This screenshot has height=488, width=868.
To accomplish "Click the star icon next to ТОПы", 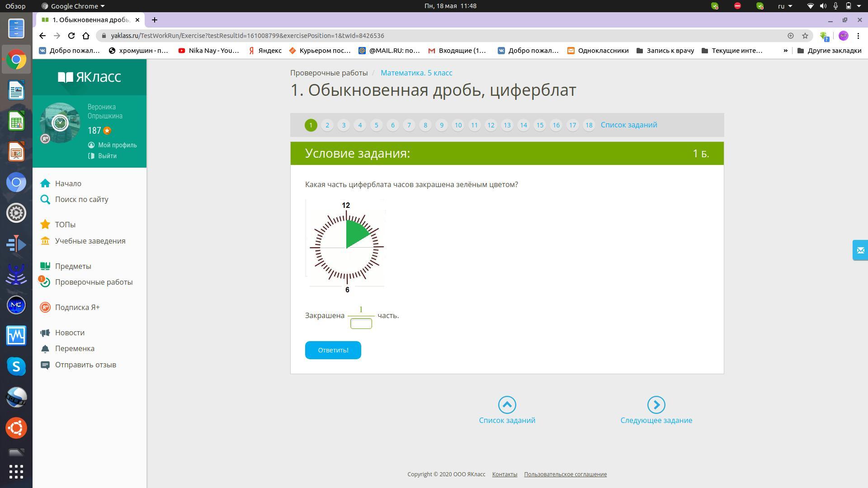I will tap(45, 225).
